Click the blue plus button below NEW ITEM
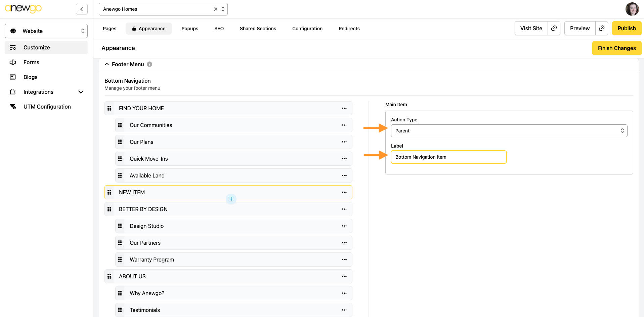Screen dimensions: 644x317 pyautogui.click(x=231, y=199)
